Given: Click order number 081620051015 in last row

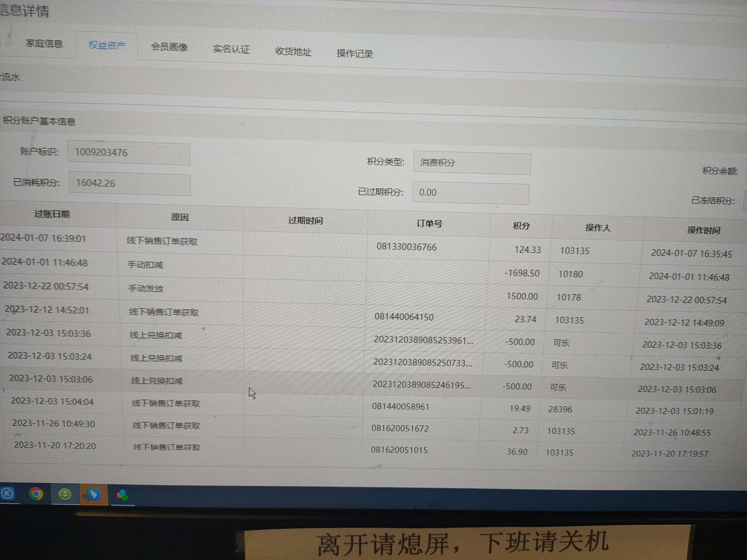Looking at the screenshot, I should [399, 450].
